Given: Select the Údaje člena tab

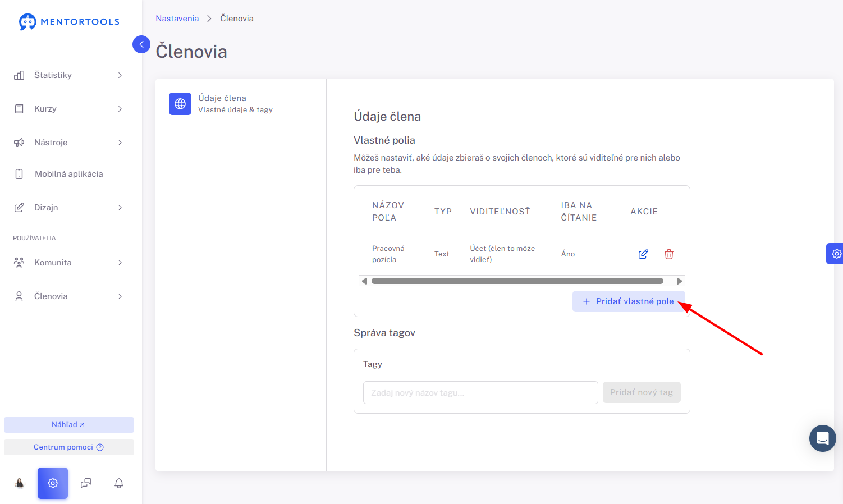Looking at the screenshot, I should point(241,104).
